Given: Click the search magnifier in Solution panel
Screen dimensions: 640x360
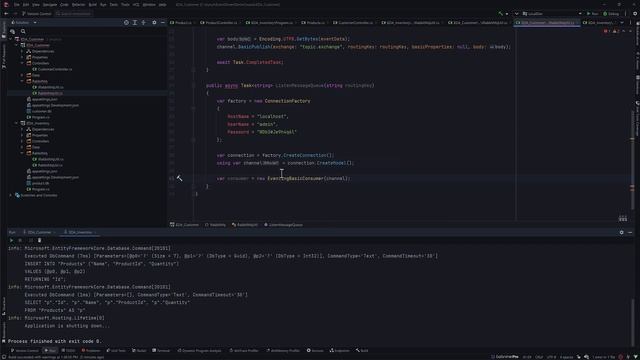Looking at the screenshot, I should coord(23,31).
